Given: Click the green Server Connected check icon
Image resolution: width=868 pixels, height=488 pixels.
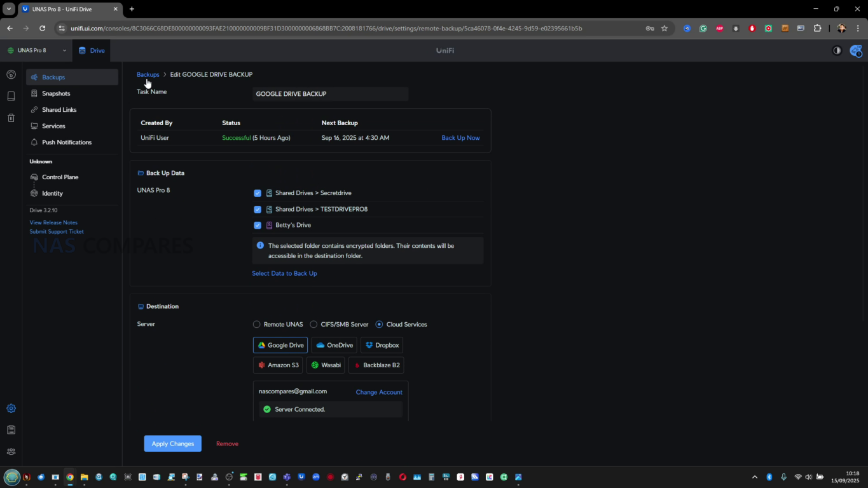Looking at the screenshot, I should point(267,409).
